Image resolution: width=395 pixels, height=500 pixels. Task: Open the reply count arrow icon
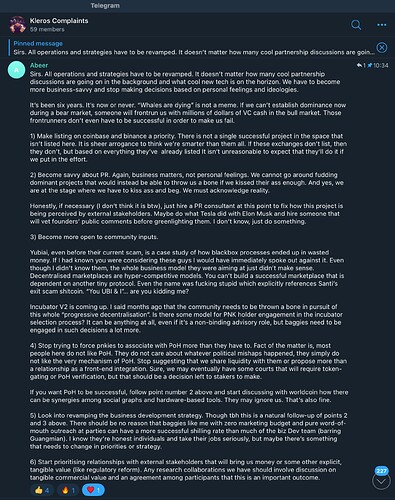coord(360,65)
